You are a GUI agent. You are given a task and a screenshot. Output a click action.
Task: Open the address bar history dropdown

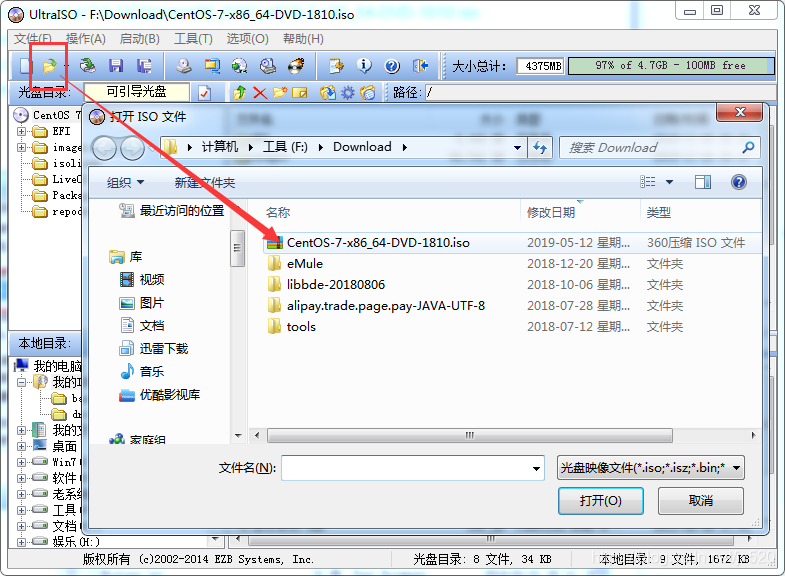[517, 148]
